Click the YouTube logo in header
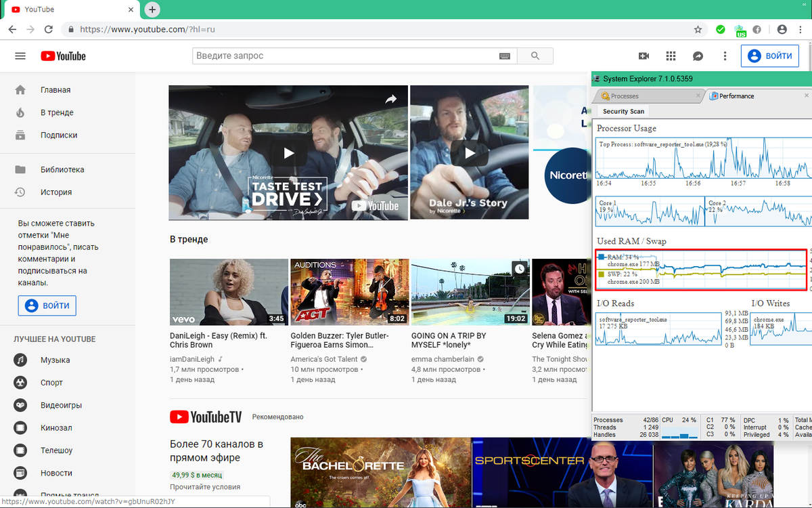The image size is (812, 508). pos(63,56)
